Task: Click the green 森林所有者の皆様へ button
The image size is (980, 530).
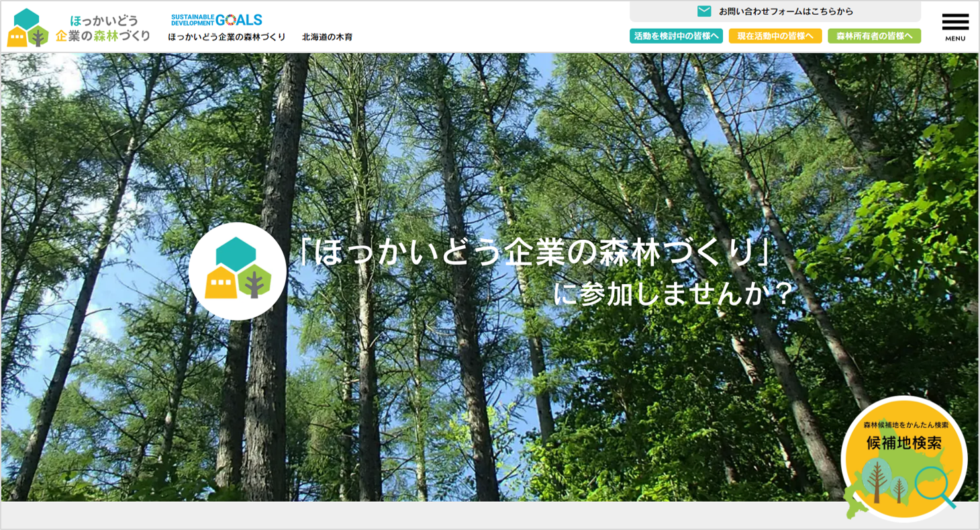Action: tap(875, 36)
